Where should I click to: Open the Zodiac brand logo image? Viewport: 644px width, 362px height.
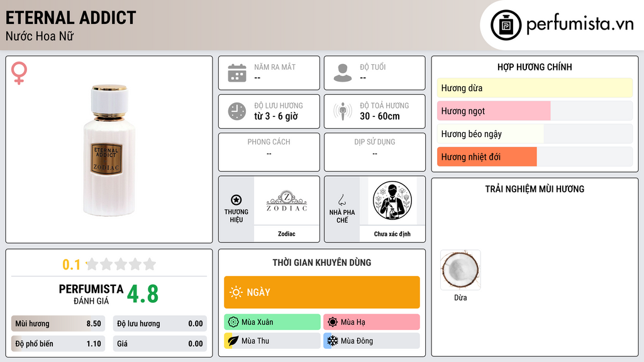click(287, 200)
